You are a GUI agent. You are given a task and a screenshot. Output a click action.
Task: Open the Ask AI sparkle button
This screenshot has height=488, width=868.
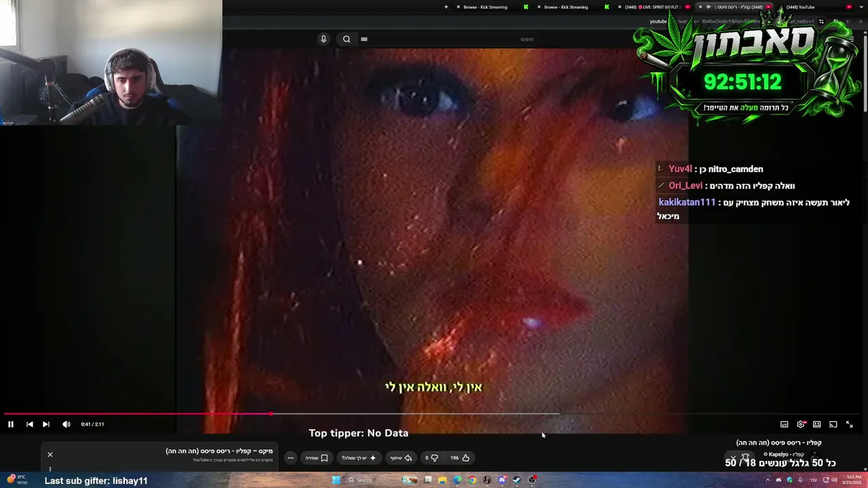click(359, 458)
